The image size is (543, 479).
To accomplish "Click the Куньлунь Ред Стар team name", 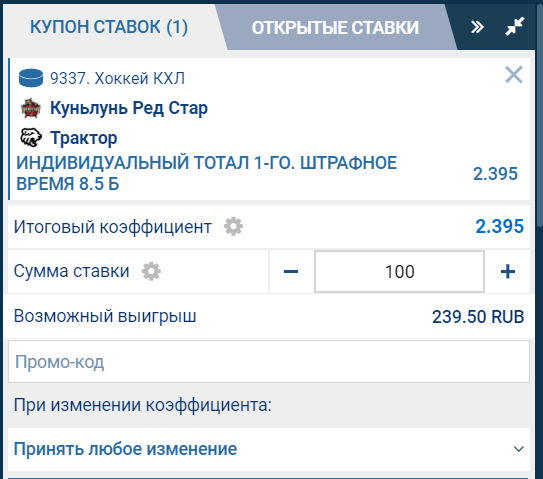I will [129, 108].
